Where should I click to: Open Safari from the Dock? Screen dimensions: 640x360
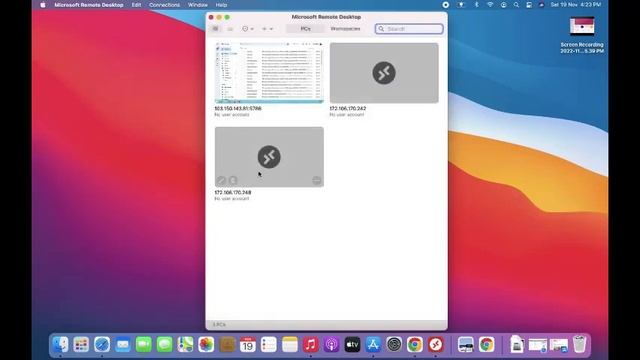102,344
